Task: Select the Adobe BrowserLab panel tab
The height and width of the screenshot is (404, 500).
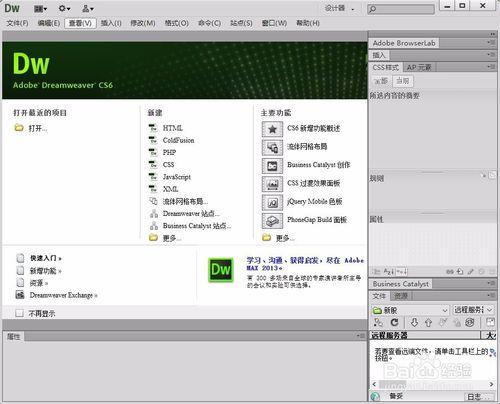Action: click(404, 43)
